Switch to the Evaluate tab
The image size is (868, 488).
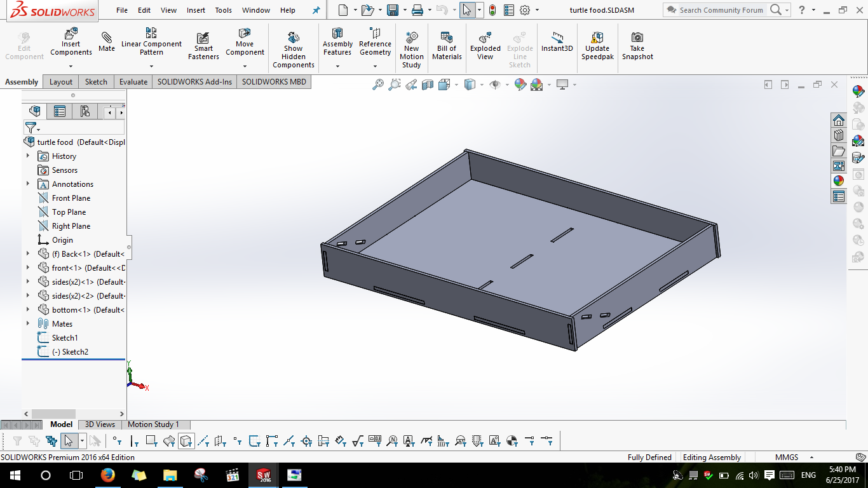point(133,82)
